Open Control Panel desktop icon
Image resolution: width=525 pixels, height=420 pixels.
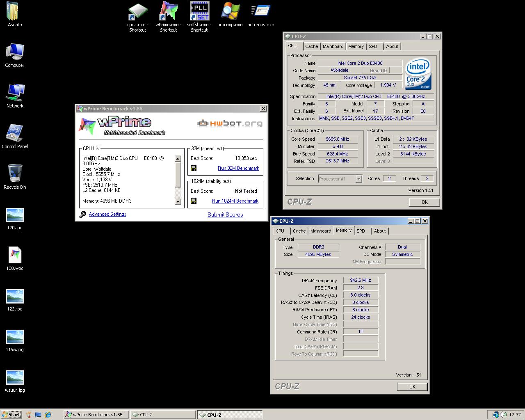click(x=15, y=136)
